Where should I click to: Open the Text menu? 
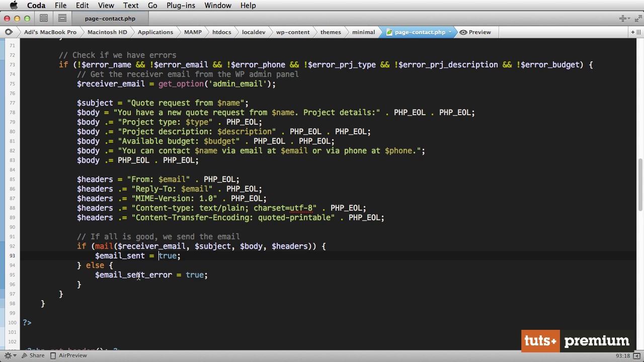coord(131,6)
